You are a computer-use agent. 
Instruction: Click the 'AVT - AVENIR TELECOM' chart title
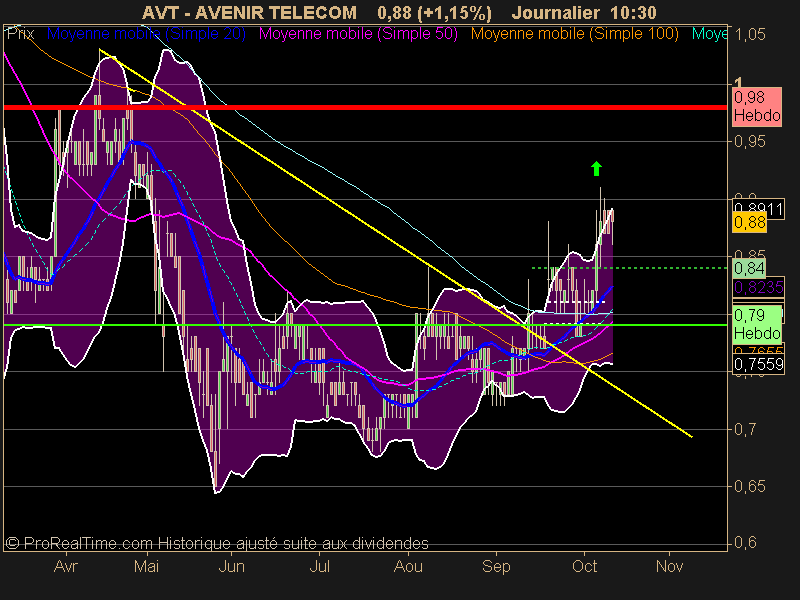click(249, 13)
